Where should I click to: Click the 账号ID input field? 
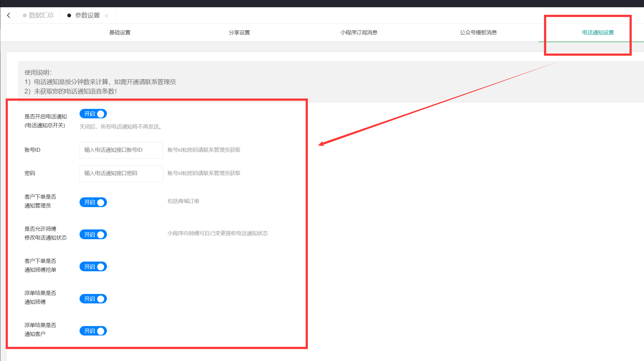click(121, 150)
